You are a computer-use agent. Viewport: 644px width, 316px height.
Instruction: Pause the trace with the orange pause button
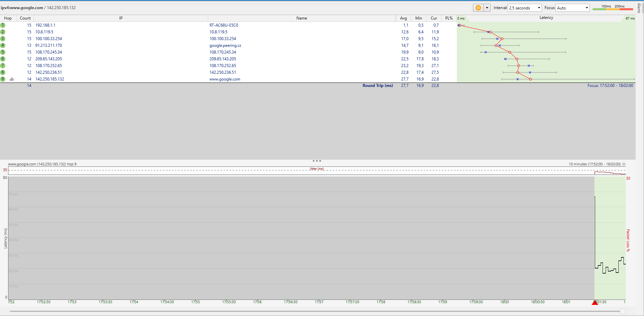pyautogui.click(x=478, y=8)
